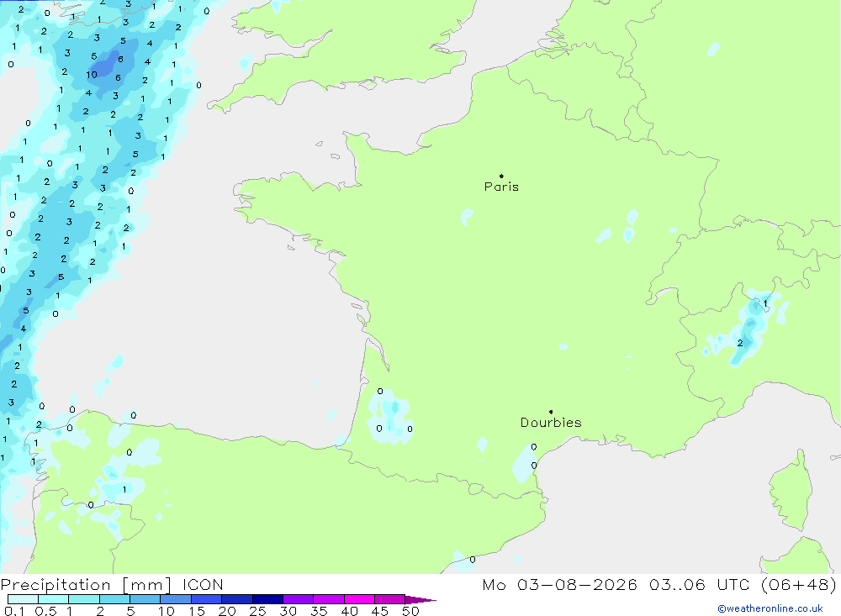
Task: Click the '45' legend scale label
Action: point(380,611)
